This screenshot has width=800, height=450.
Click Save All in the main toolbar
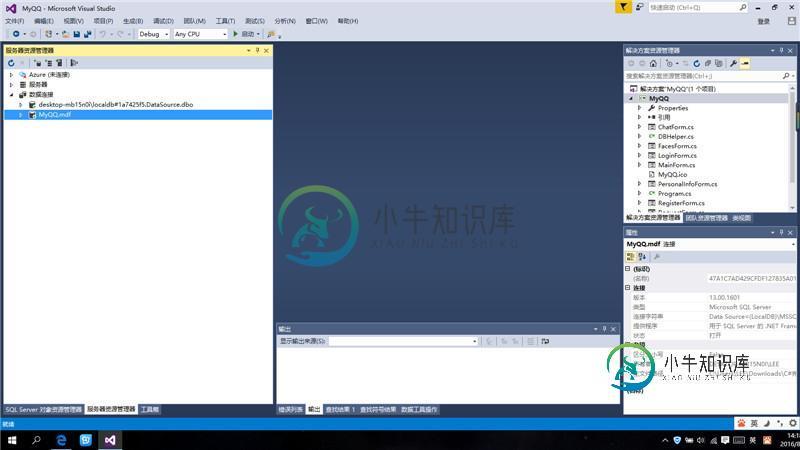88,34
